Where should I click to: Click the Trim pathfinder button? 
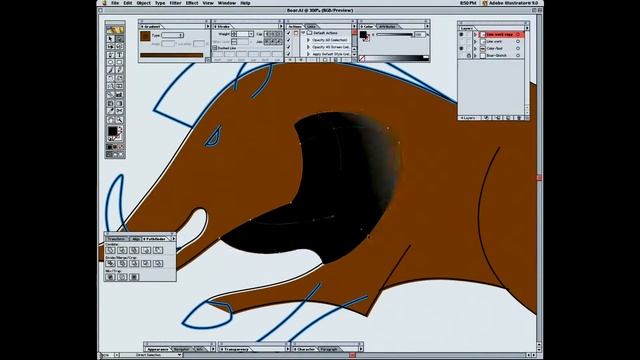coord(122,263)
